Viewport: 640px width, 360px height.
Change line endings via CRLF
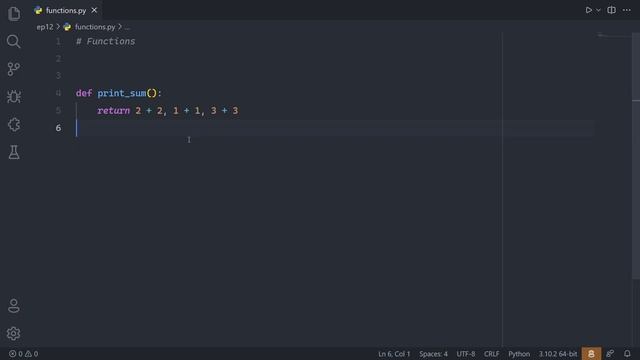click(x=491, y=354)
